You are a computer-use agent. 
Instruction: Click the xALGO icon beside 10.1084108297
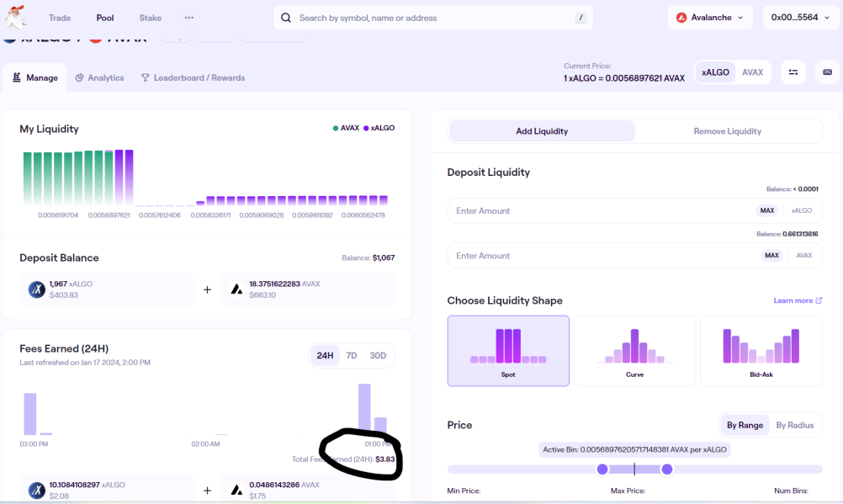(36, 490)
